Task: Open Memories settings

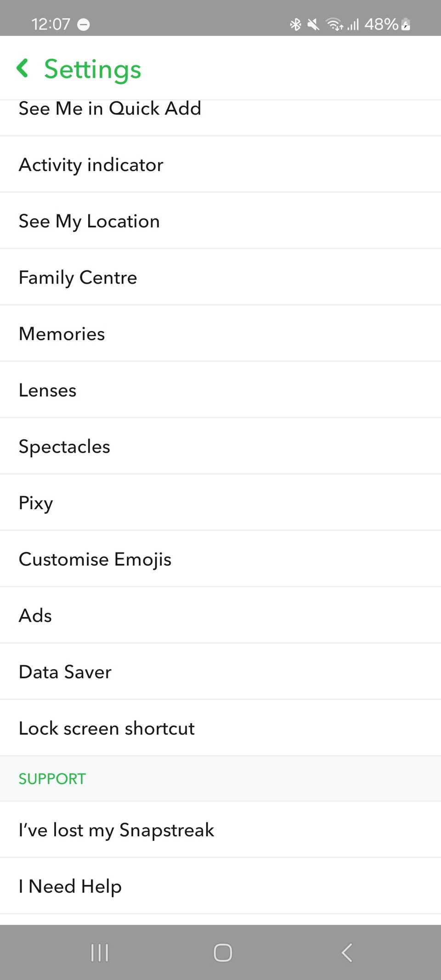Action: click(x=62, y=334)
